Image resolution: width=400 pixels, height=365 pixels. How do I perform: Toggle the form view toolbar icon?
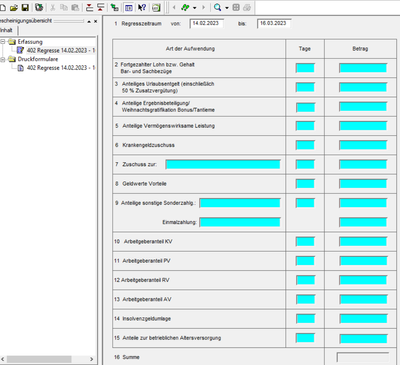(129, 7)
